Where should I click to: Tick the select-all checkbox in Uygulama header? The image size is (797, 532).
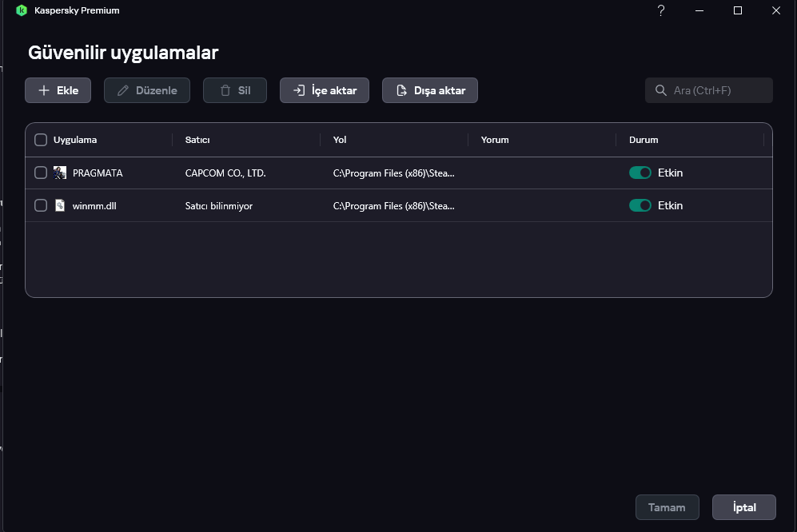click(41, 140)
